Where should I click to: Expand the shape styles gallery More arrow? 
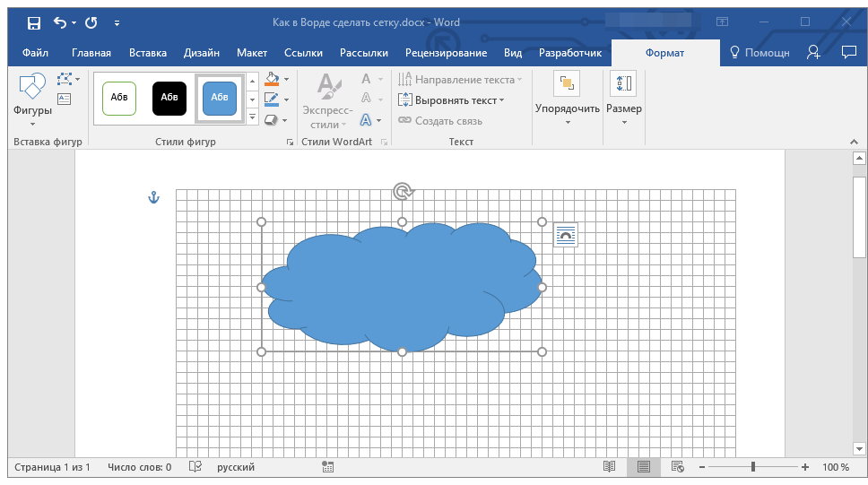tap(252, 117)
